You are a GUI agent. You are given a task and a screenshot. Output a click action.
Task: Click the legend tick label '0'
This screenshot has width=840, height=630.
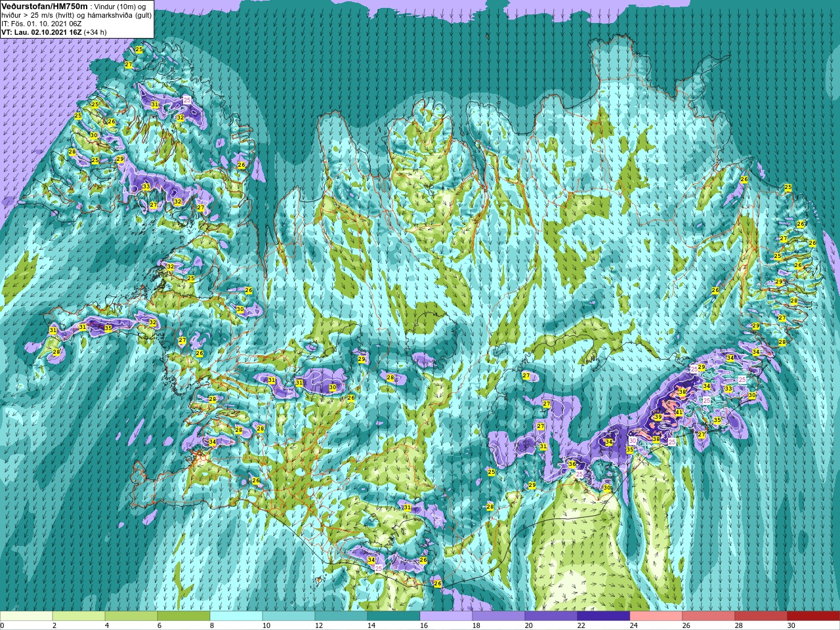(2, 625)
